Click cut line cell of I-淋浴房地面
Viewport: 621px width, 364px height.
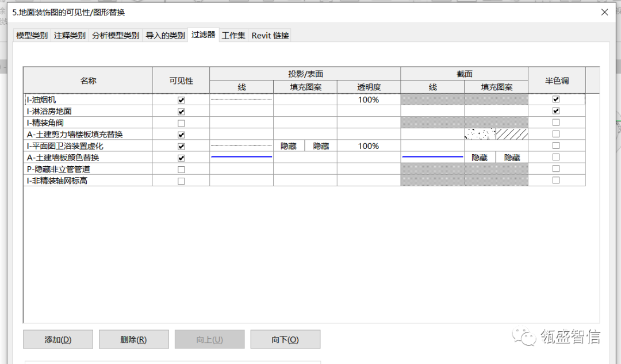[x=432, y=111]
